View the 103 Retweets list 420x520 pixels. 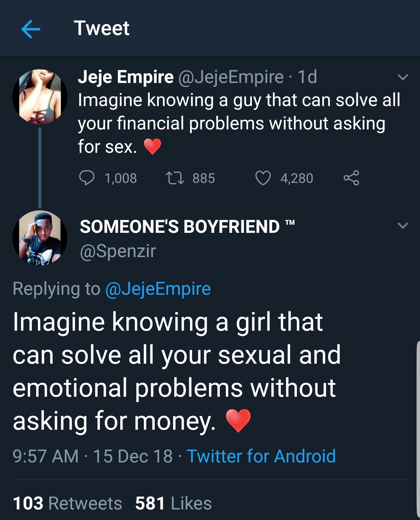67,503
